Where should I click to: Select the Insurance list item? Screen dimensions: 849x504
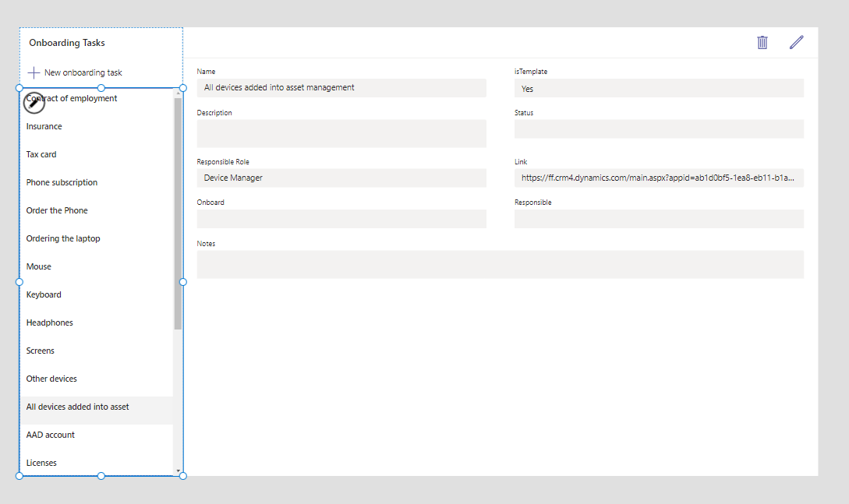[x=44, y=126]
